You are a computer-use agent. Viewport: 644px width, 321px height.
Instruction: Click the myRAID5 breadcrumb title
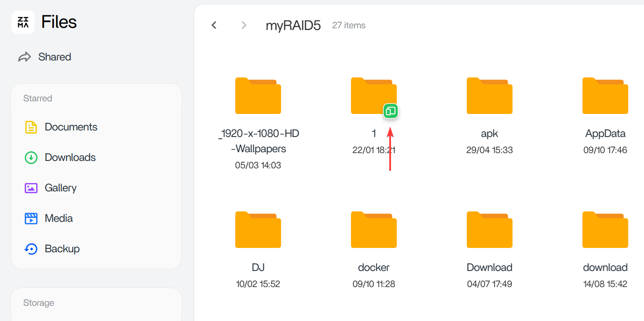pyautogui.click(x=293, y=26)
